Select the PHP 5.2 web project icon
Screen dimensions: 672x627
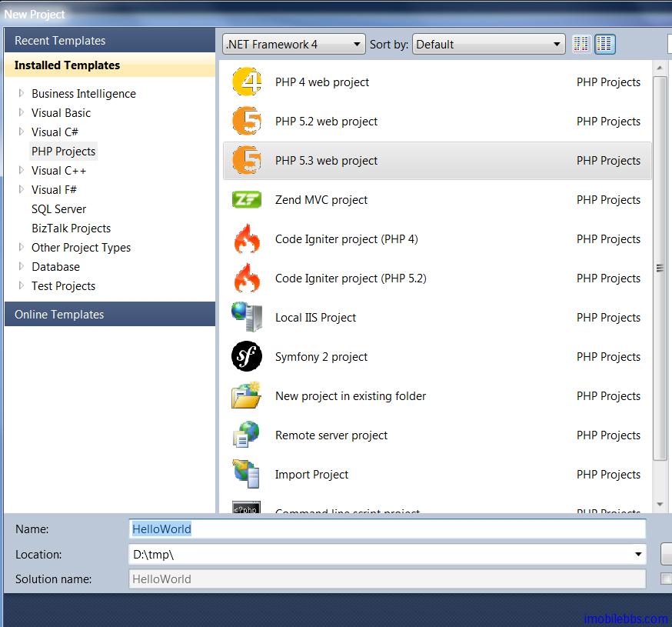(247, 122)
